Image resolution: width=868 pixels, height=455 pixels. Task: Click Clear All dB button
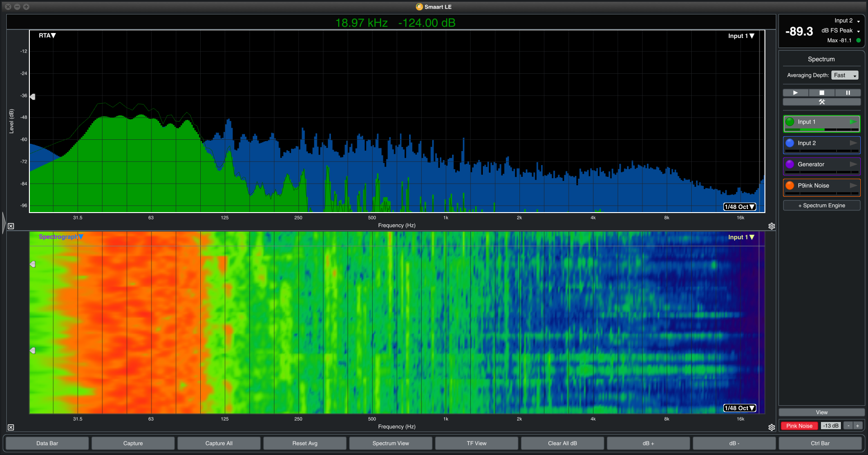562,443
